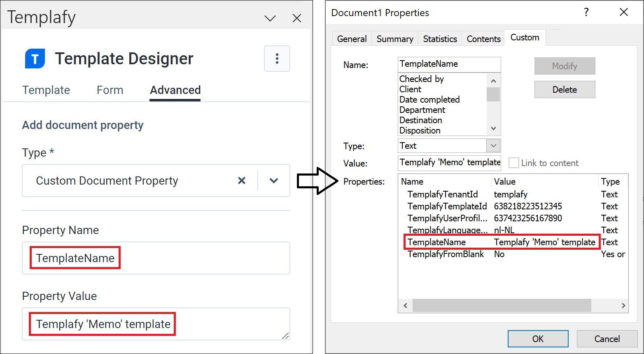Click the Help question mark icon
This screenshot has width=644, height=354.
[x=586, y=12]
